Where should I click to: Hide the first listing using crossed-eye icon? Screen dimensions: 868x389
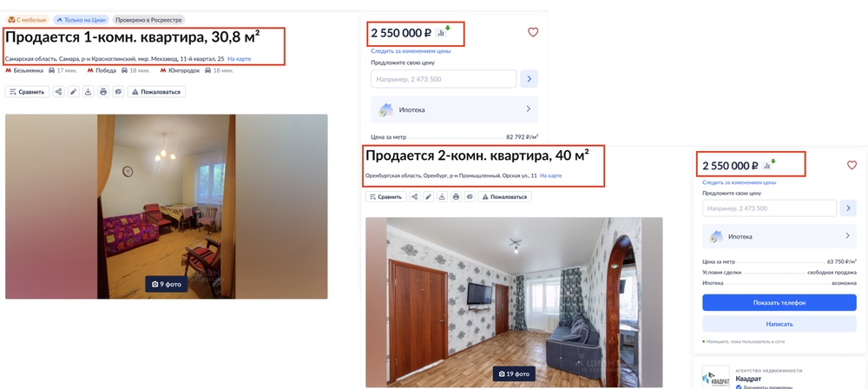pos(118,92)
